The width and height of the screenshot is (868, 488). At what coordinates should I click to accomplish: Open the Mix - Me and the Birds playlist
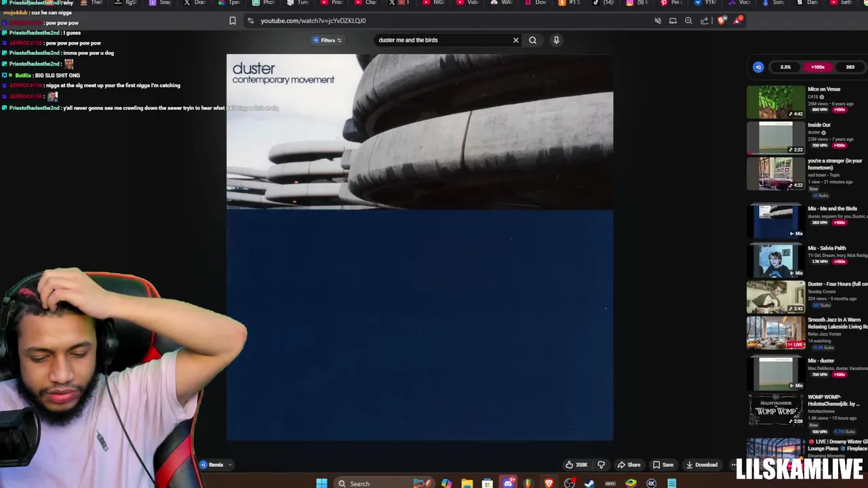tap(776, 222)
